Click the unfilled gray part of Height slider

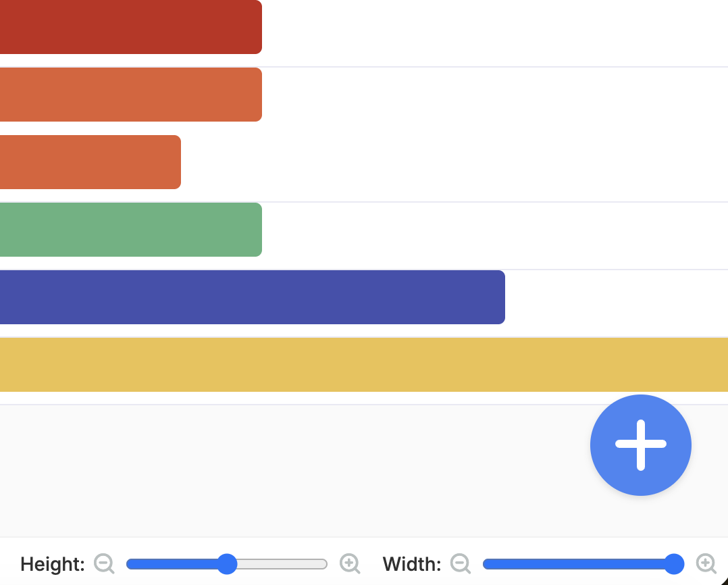[282, 564]
